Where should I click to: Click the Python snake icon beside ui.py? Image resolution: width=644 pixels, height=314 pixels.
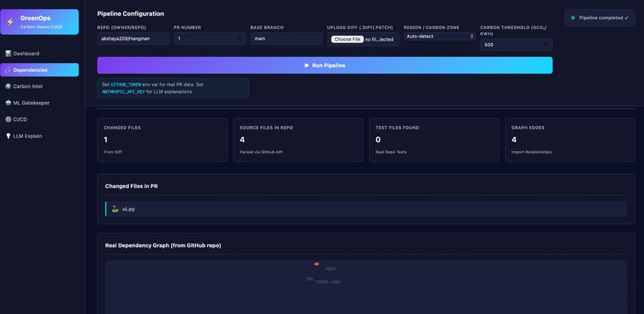(x=115, y=209)
